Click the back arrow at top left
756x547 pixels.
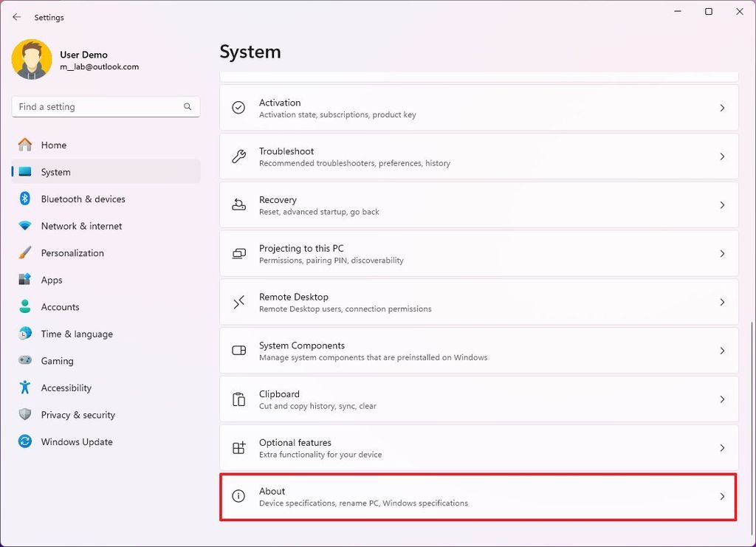(x=16, y=16)
